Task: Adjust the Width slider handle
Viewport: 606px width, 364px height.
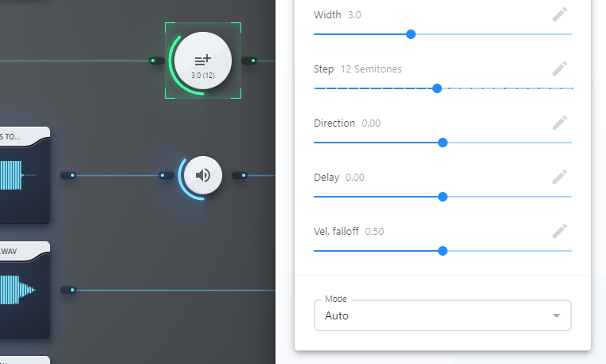Action: [x=411, y=34]
